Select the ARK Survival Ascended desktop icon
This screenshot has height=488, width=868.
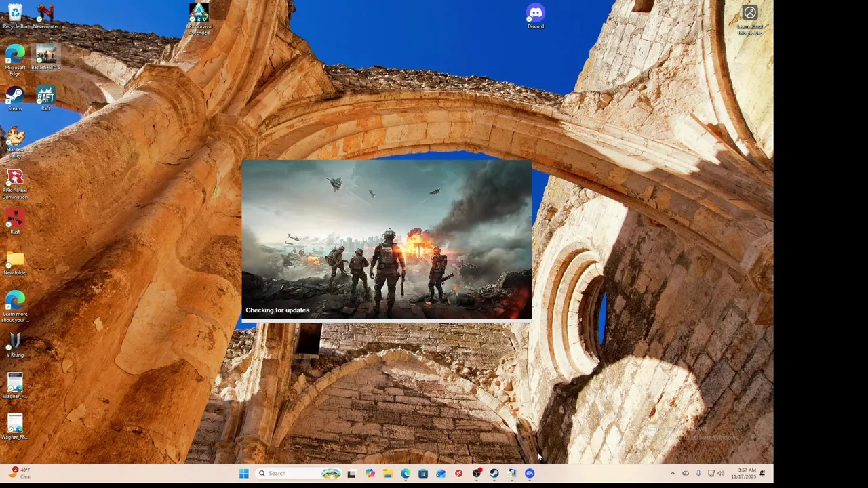(199, 18)
